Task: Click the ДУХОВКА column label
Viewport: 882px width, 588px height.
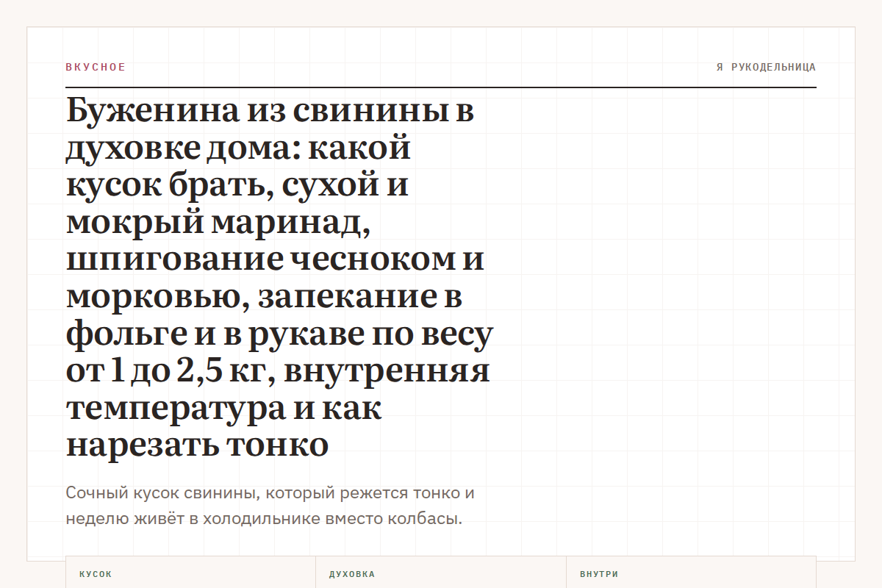Action: pyautogui.click(x=352, y=574)
